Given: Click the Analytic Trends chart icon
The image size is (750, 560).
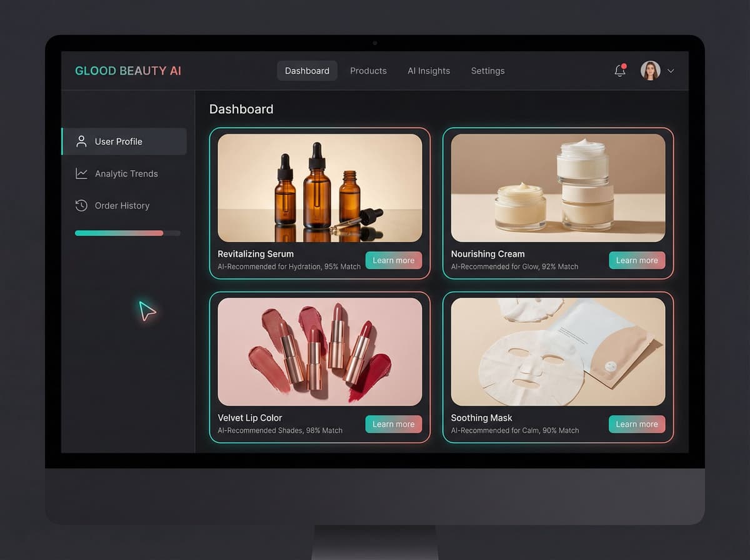Looking at the screenshot, I should 81,174.
